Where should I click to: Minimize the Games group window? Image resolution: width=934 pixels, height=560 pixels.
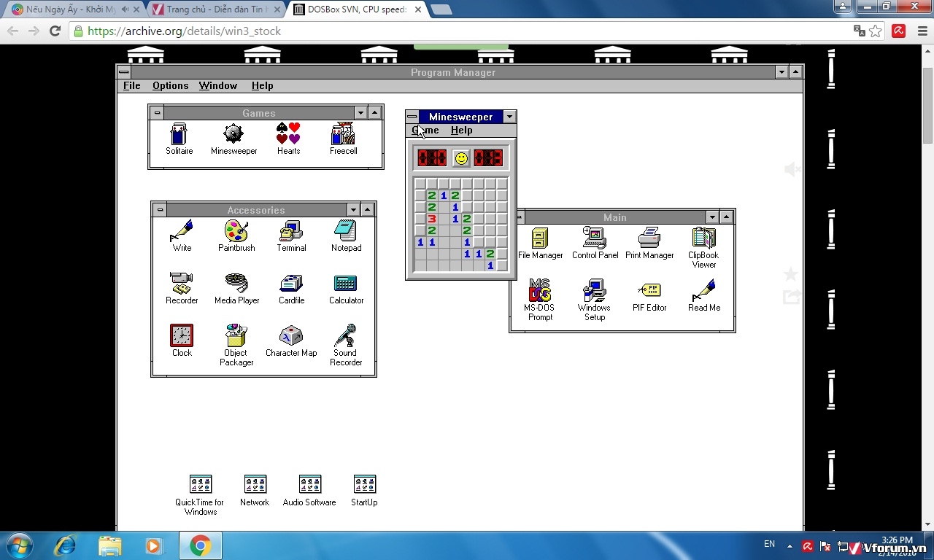pyautogui.click(x=360, y=113)
